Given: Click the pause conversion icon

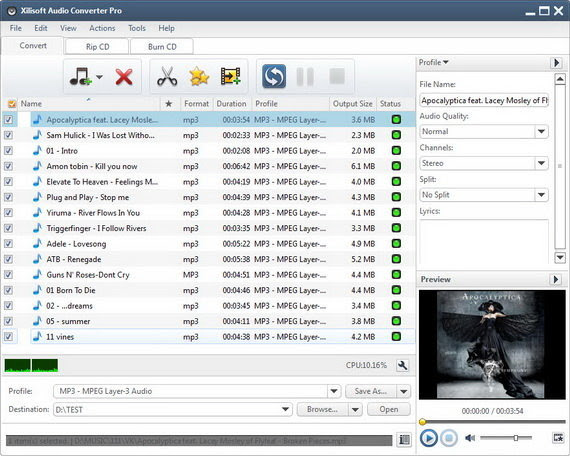Looking at the screenshot, I should 305,76.
